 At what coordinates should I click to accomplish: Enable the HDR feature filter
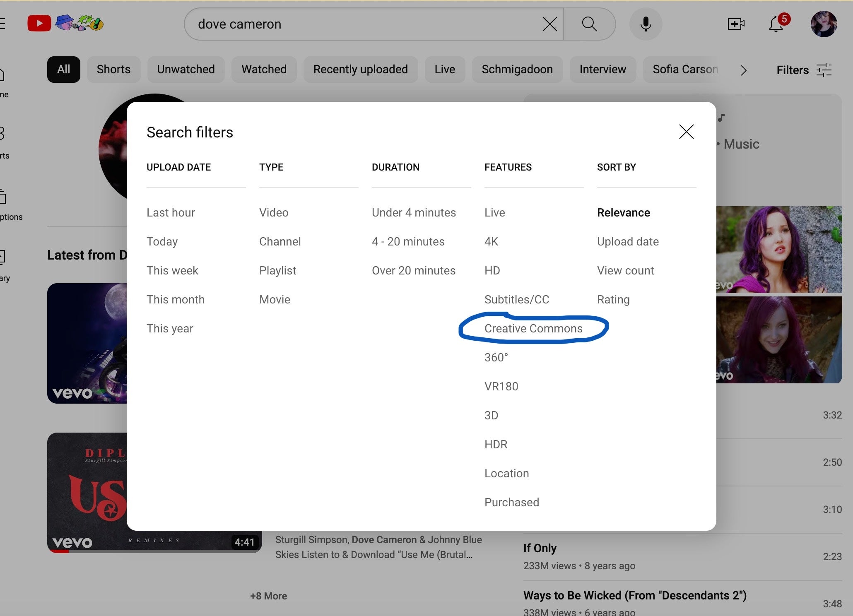(496, 444)
